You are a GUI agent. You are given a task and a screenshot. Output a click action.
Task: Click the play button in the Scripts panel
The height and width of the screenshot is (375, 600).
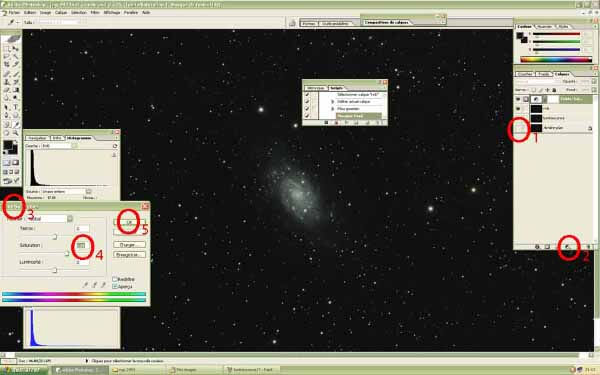click(346, 123)
